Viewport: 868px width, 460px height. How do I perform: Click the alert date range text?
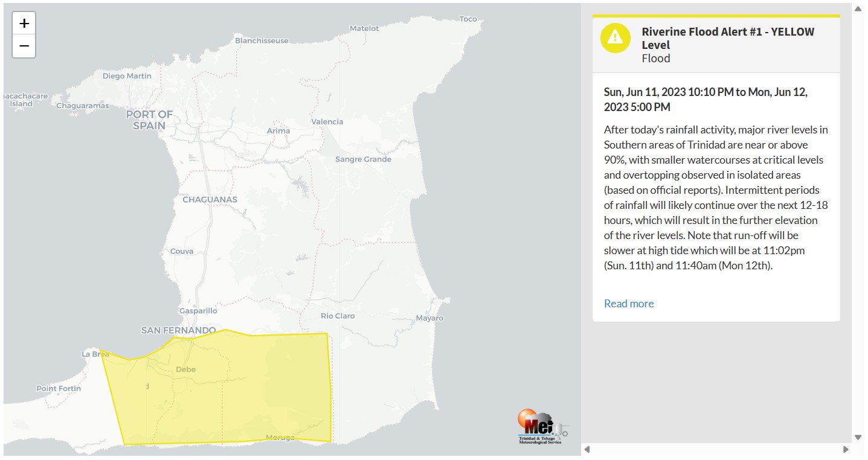coord(706,100)
